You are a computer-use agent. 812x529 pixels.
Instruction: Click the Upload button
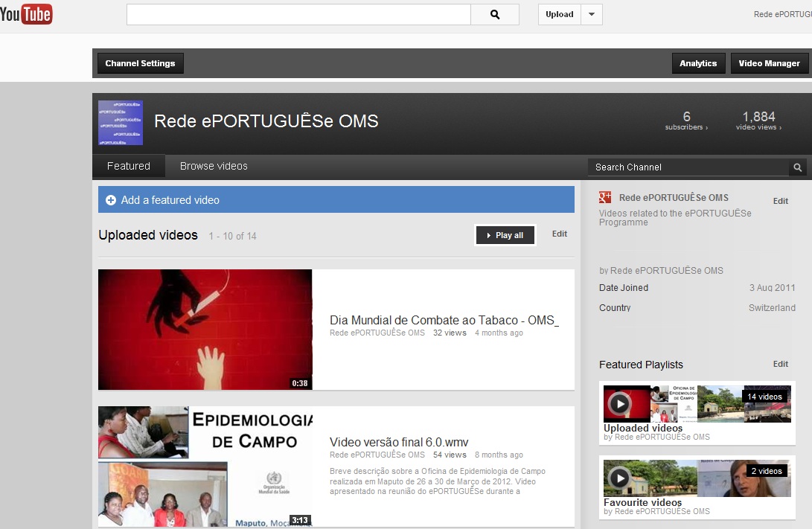click(559, 14)
